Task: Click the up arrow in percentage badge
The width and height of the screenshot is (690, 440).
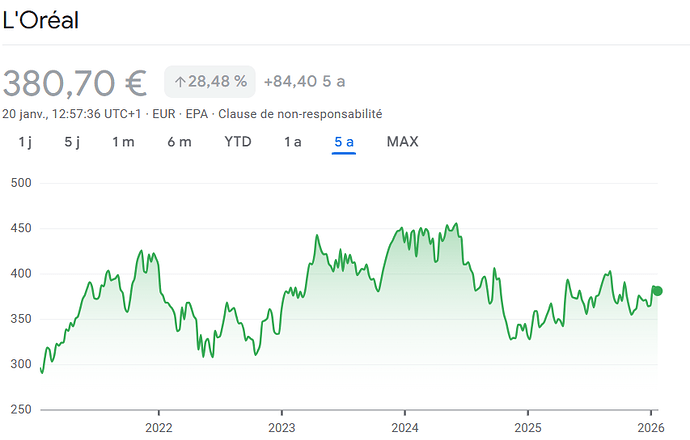Action: (180, 81)
